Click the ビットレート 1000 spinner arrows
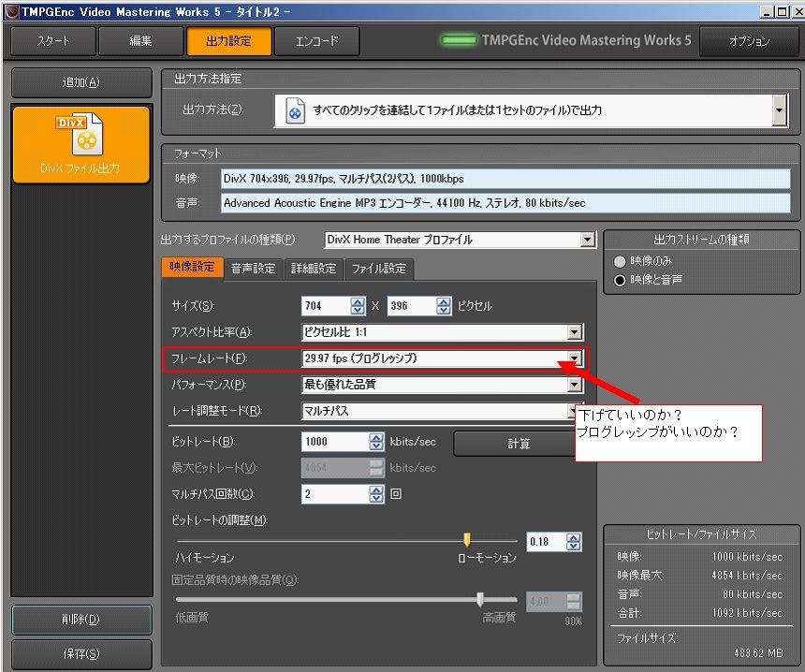 click(376, 442)
